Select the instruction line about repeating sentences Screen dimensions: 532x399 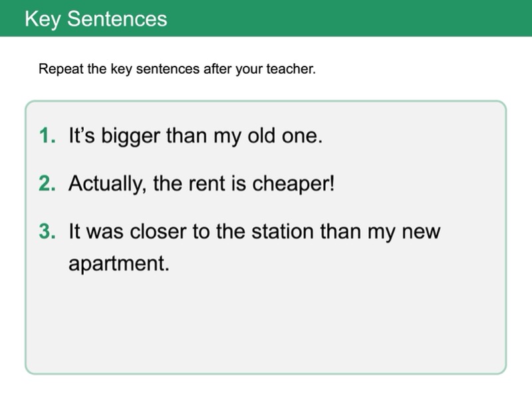coord(177,68)
